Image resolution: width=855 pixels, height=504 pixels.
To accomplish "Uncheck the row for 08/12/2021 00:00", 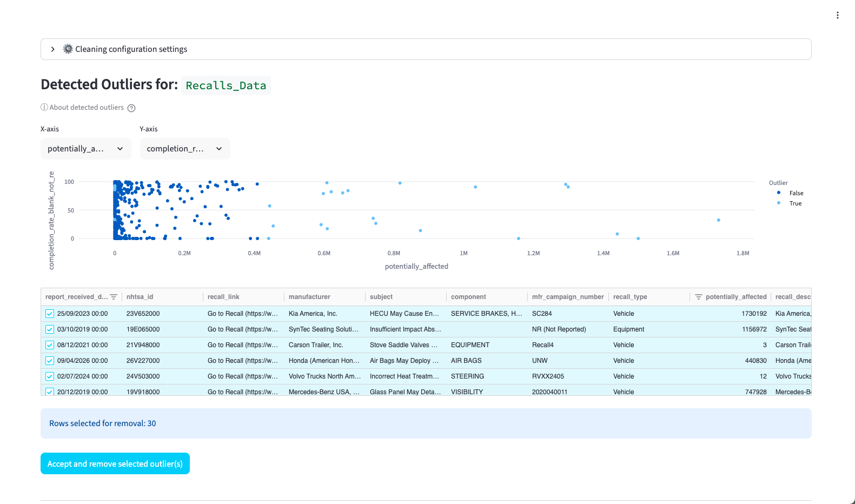I will (50, 345).
